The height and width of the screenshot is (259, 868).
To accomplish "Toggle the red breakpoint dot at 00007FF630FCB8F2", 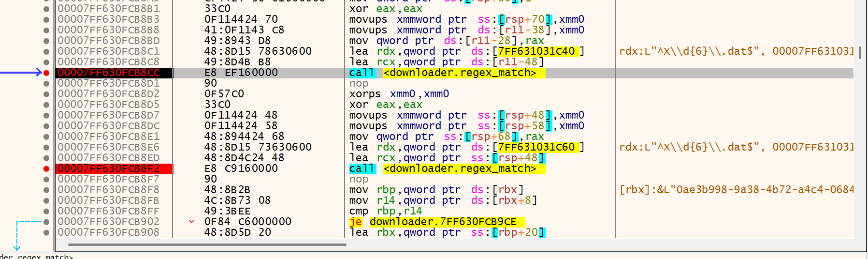I will tap(46, 168).
